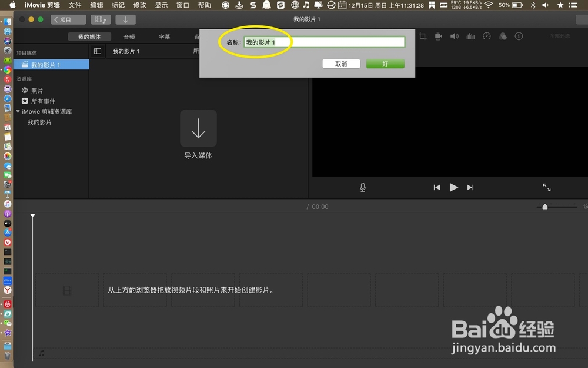Open Finder from the Dock
This screenshot has height=368, width=588.
(8, 22)
